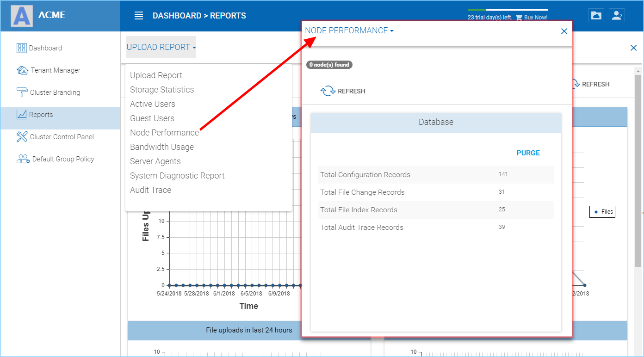Click the 23 trial day(s) left text
The image size is (644, 357).
click(x=490, y=18)
